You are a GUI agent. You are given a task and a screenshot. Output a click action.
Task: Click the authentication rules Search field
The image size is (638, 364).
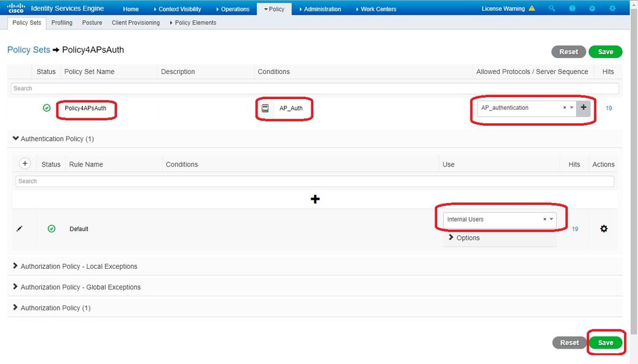click(x=315, y=181)
